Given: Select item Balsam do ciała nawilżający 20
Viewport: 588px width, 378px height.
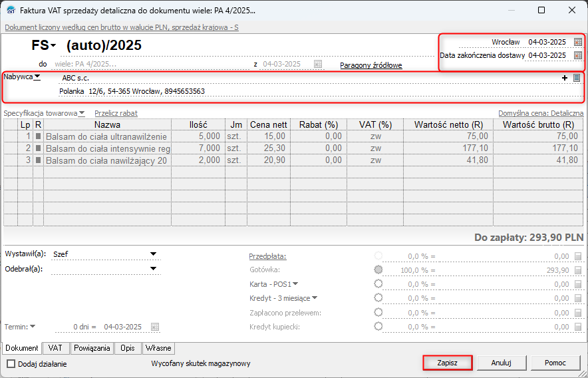Looking at the screenshot, I should pos(107,160).
